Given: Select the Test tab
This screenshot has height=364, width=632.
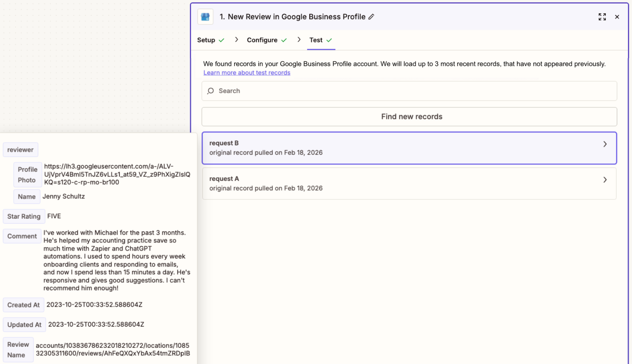Looking at the screenshot, I should 316,40.
